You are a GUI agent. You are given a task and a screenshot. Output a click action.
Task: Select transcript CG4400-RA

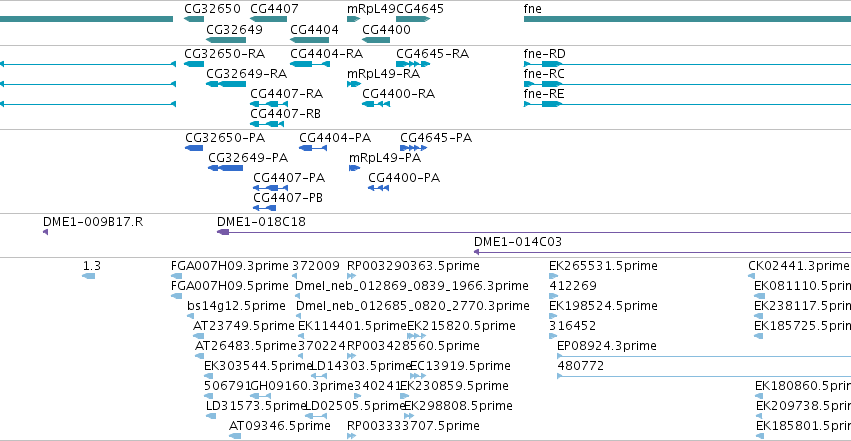coord(376,104)
